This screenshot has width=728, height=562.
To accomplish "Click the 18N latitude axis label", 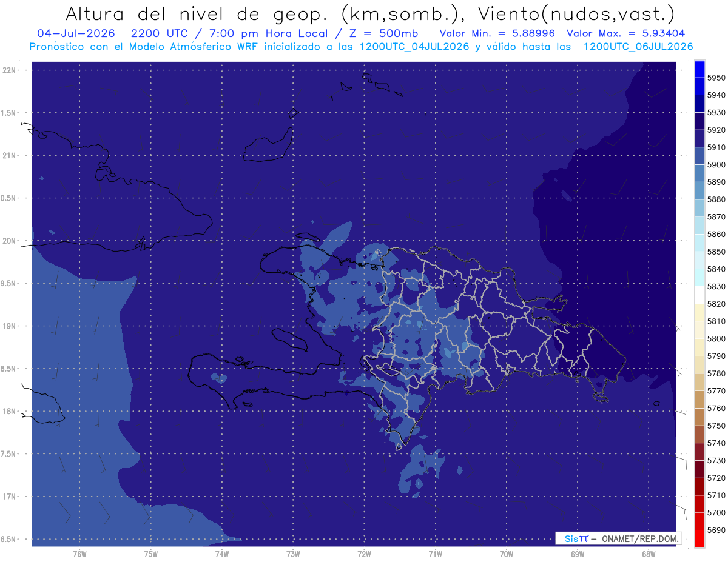I will coord(8,411).
